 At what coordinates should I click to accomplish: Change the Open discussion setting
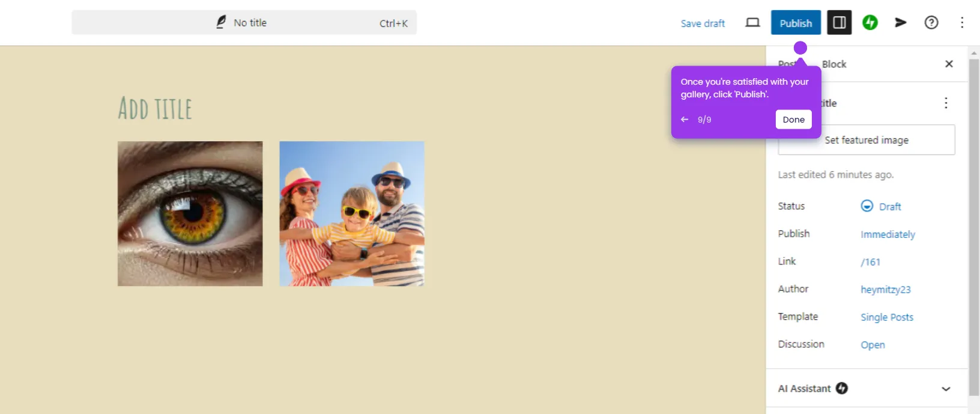click(873, 345)
